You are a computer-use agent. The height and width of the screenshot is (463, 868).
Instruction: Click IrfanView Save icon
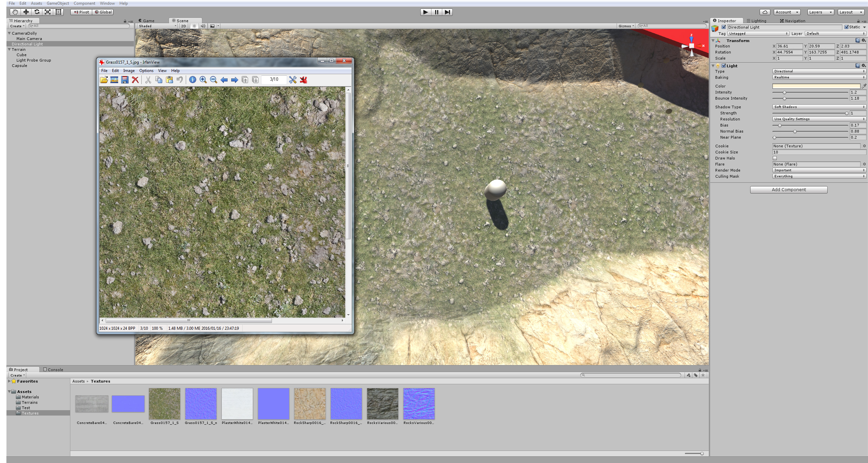point(125,80)
